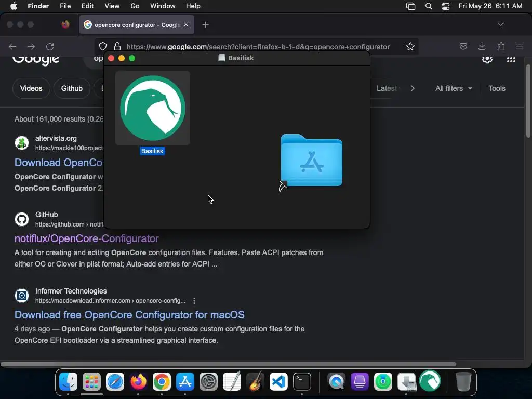
Task: Open the tracking protection shield panel
Action: click(x=103, y=46)
